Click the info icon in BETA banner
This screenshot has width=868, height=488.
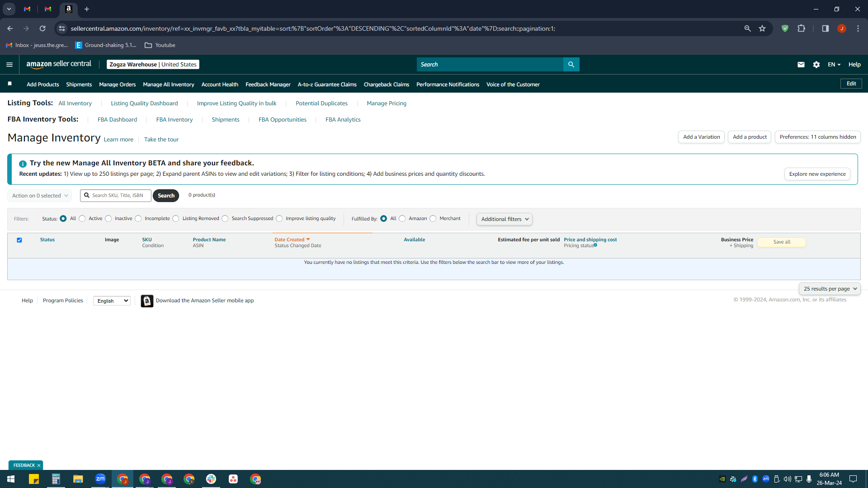tap(23, 164)
